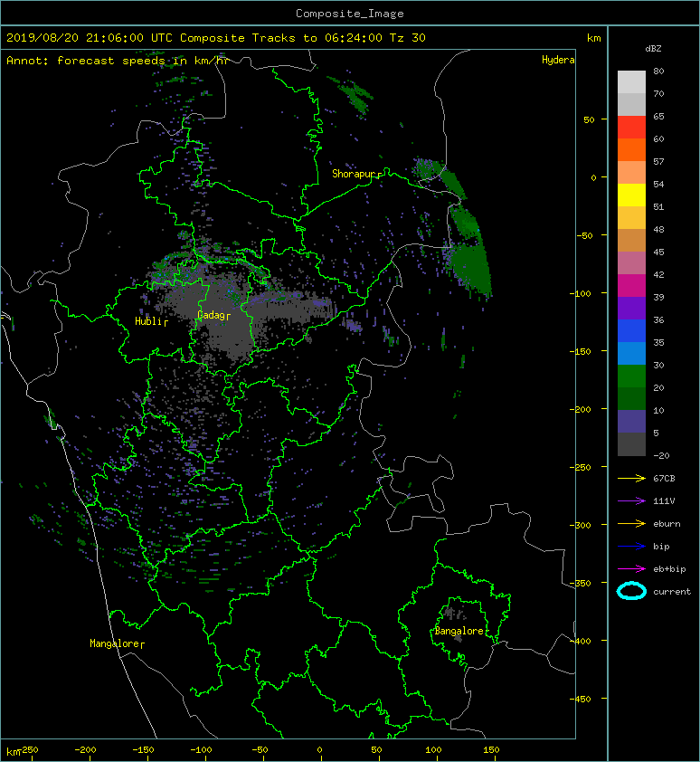Click the orange 57 dBZ color swatch
Image resolution: width=700 pixels, height=762 pixels.
[631, 150]
